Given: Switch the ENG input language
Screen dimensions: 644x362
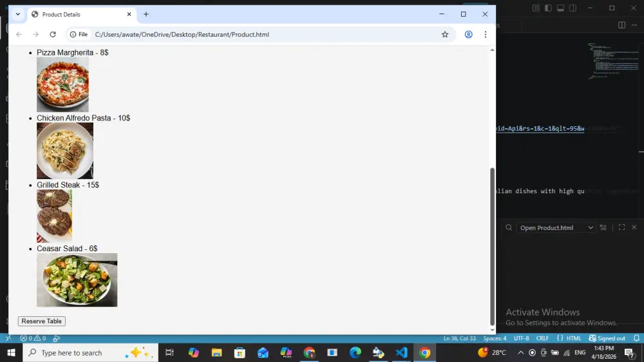Looking at the screenshot, I should tap(580, 352).
